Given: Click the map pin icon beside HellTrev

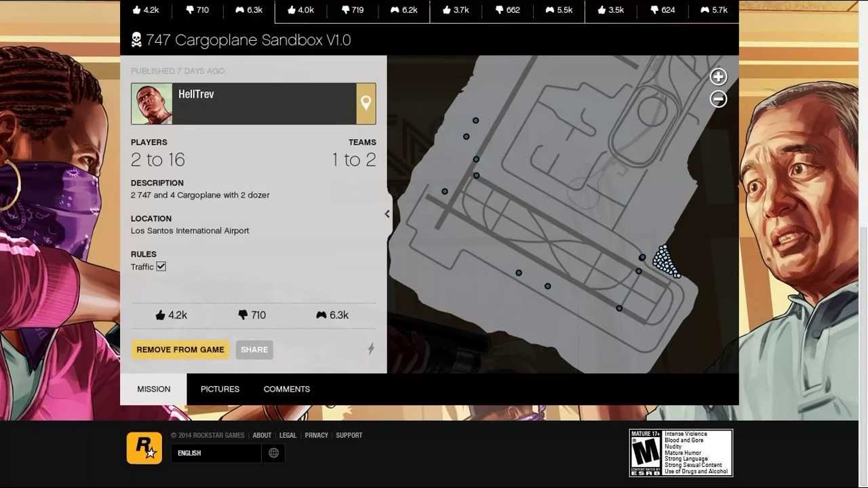Looking at the screenshot, I should [366, 104].
